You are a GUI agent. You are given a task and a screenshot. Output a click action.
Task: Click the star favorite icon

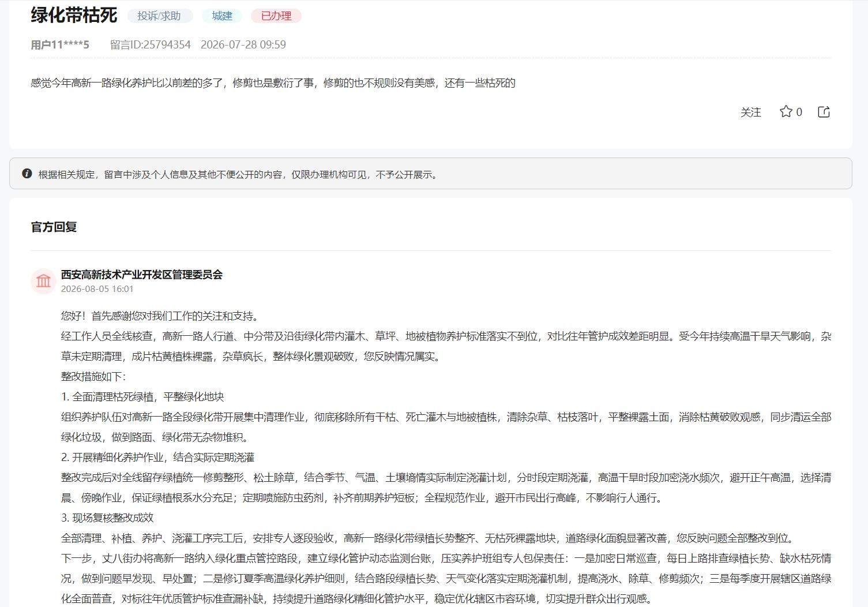click(786, 111)
